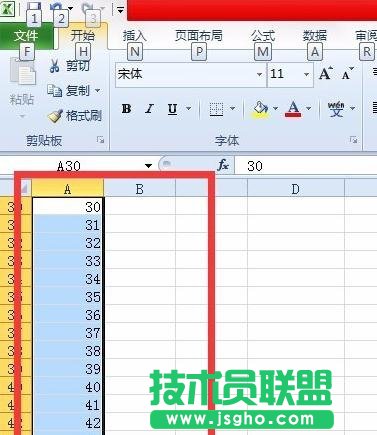Click the Cut scissors icon

coord(54,65)
